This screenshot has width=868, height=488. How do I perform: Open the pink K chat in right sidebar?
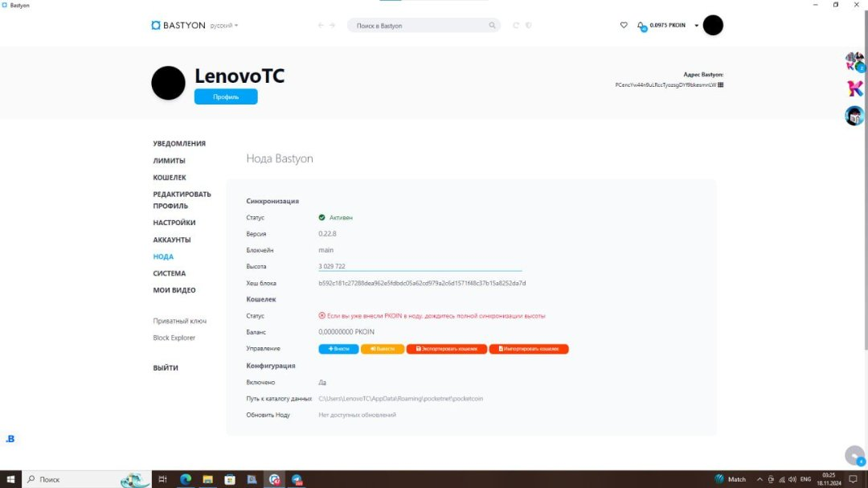pos(854,88)
